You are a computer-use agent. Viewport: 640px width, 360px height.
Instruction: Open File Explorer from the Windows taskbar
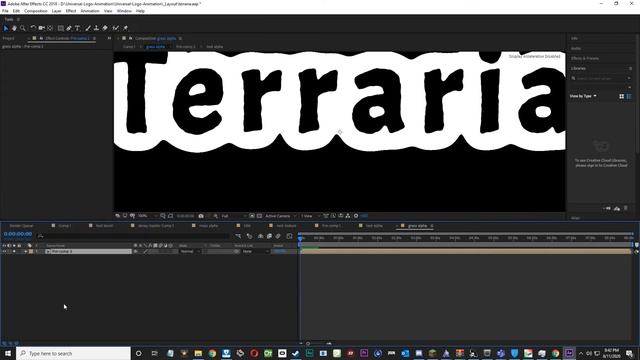click(x=198, y=353)
